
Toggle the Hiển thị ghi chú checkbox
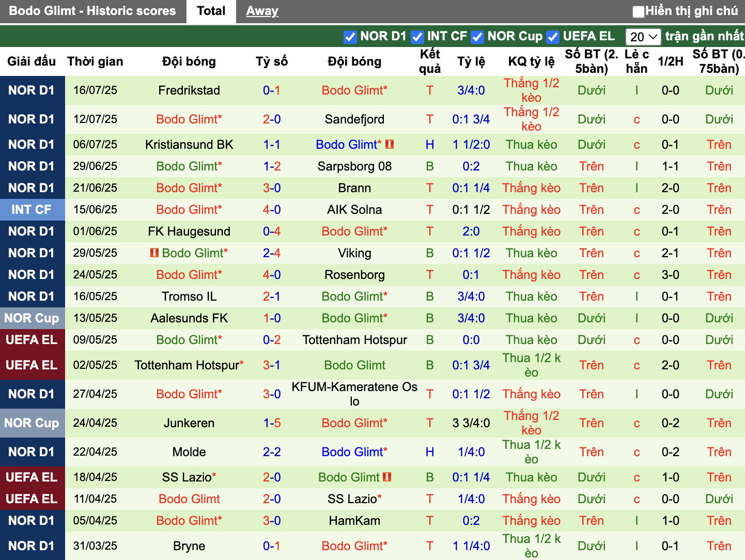click(x=639, y=11)
